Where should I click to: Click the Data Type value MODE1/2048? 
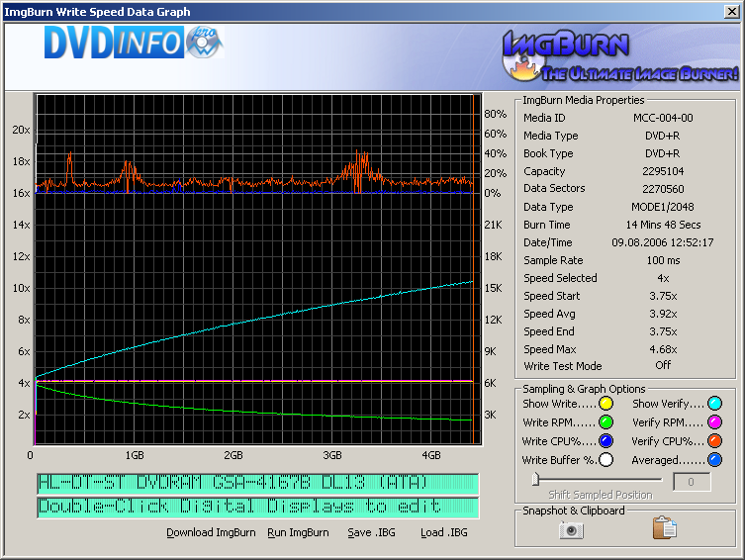(x=663, y=207)
